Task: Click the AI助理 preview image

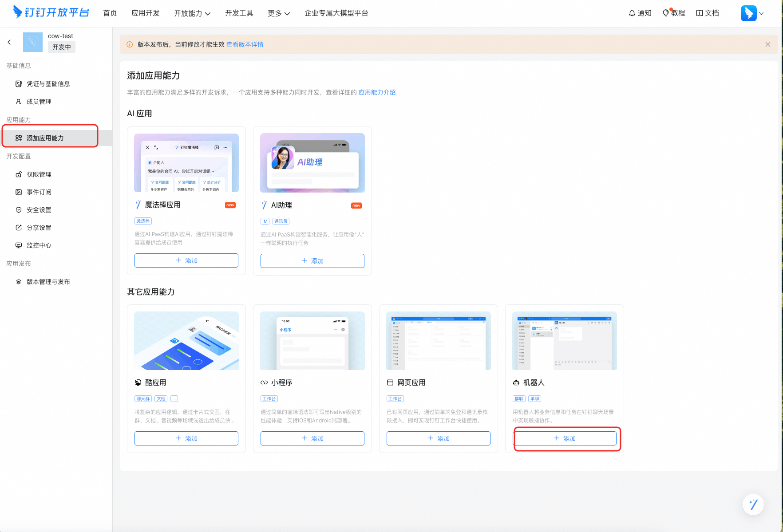Action: coord(312,163)
